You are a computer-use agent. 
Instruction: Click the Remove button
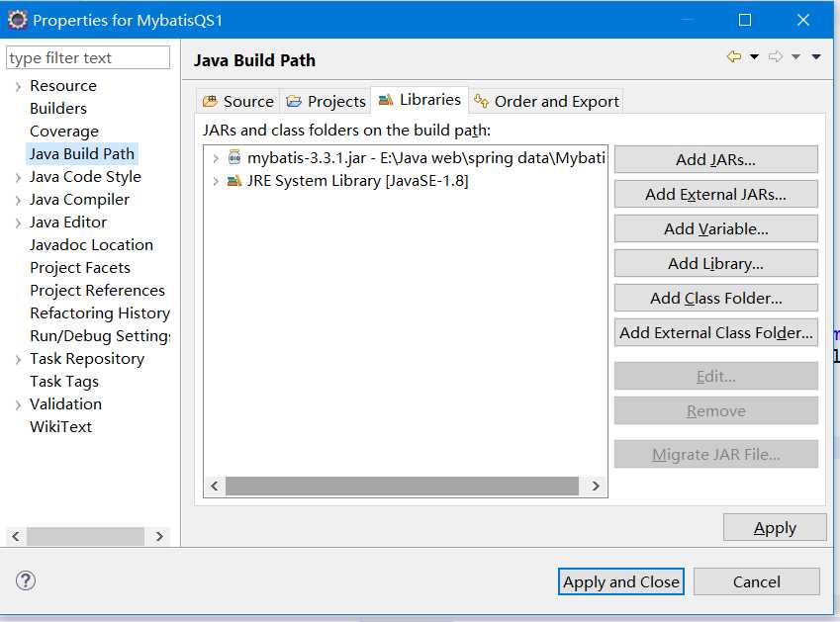tap(715, 410)
